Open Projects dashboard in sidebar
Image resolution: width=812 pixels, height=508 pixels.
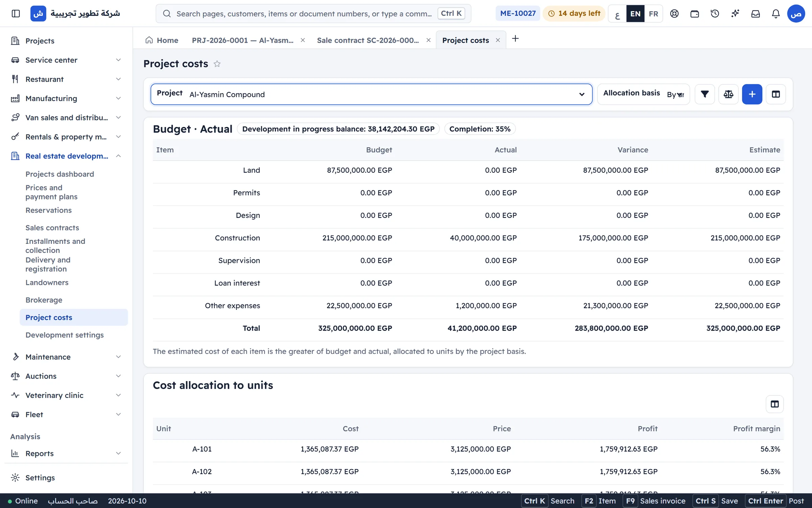(60, 174)
